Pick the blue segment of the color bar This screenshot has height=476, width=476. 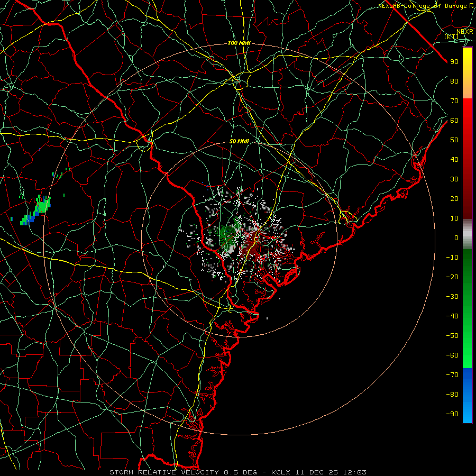(467, 396)
